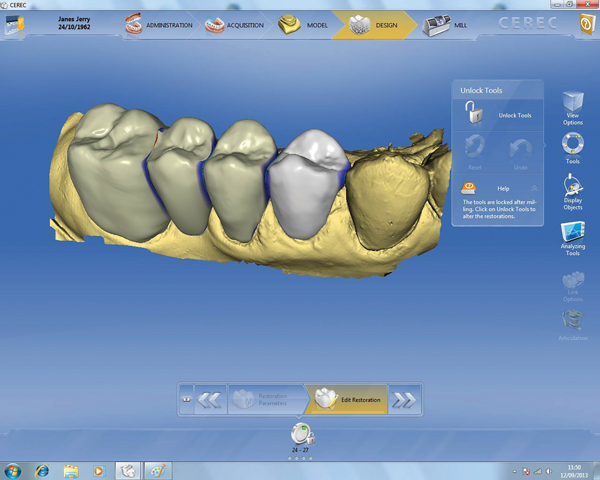Click the Reset tool icon
This screenshot has height=480, width=600.
(x=473, y=150)
